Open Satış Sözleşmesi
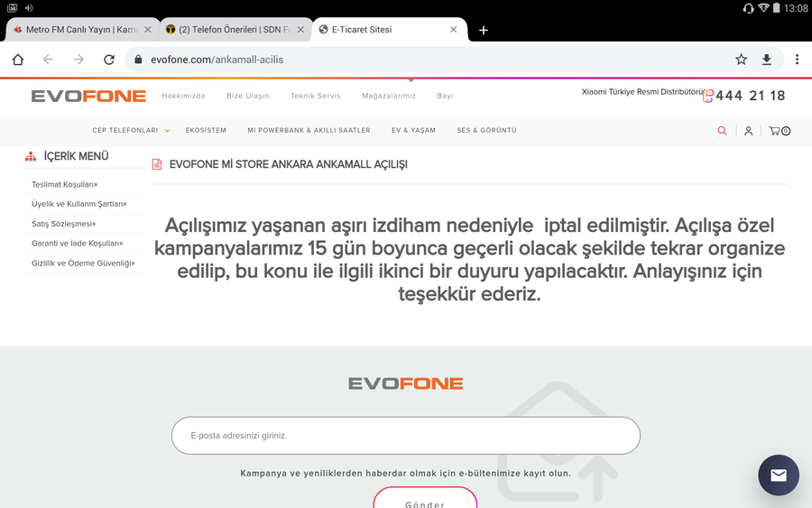The width and height of the screenshot is (812, 508). pos(63,224)
